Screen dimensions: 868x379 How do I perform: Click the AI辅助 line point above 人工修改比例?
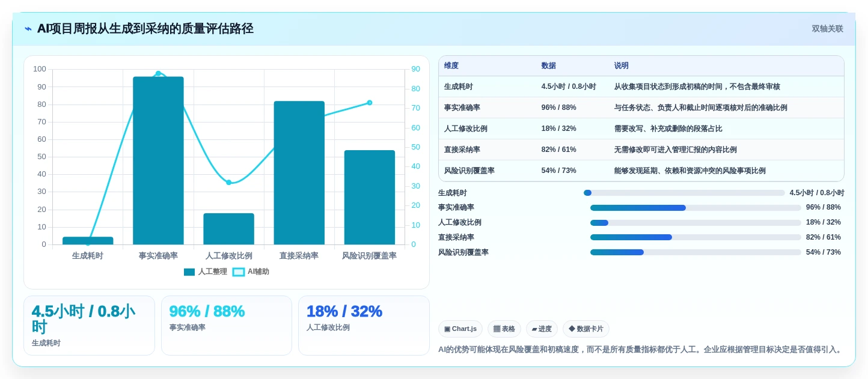point(228,183)
